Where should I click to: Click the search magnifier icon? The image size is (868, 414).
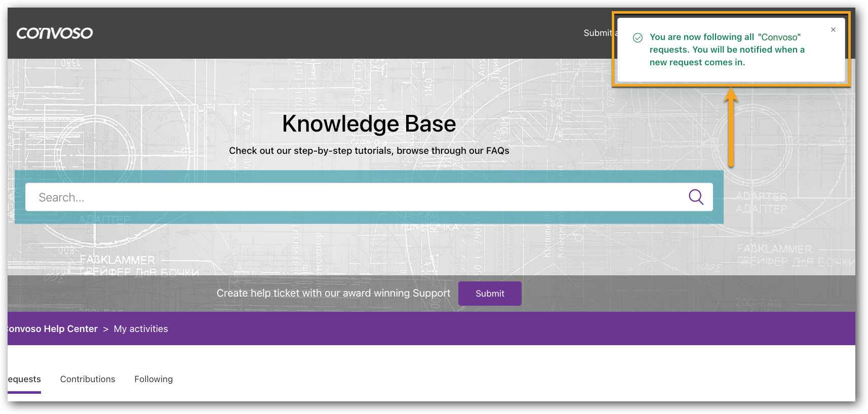[x=696, y=197]
